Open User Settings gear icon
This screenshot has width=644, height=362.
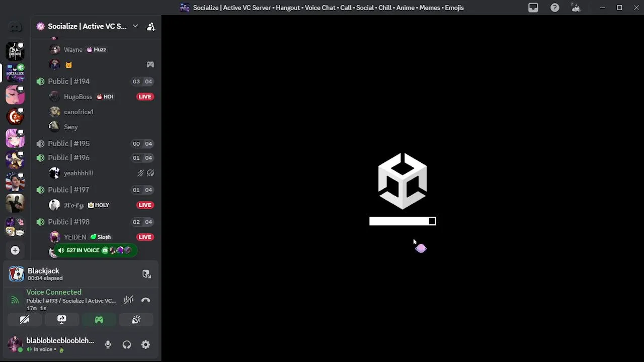tap(145, 345)
